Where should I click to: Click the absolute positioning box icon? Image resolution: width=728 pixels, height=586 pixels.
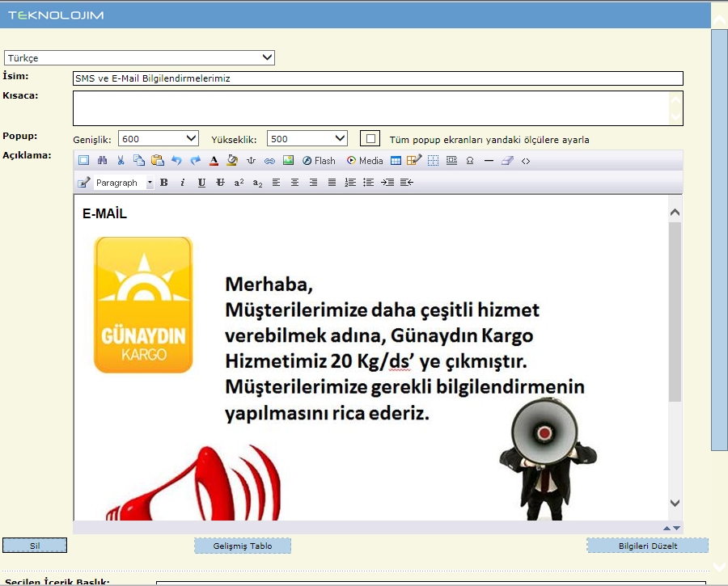coord(451,161)
